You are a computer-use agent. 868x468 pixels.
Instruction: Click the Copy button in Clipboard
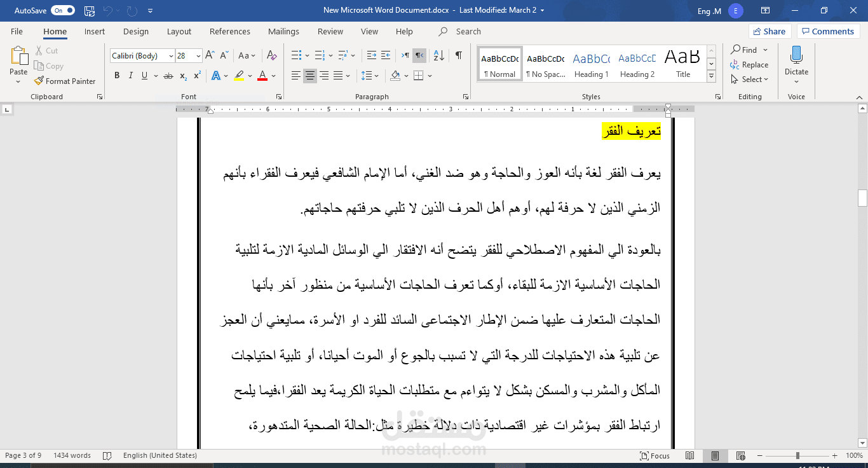pos(49,66)
